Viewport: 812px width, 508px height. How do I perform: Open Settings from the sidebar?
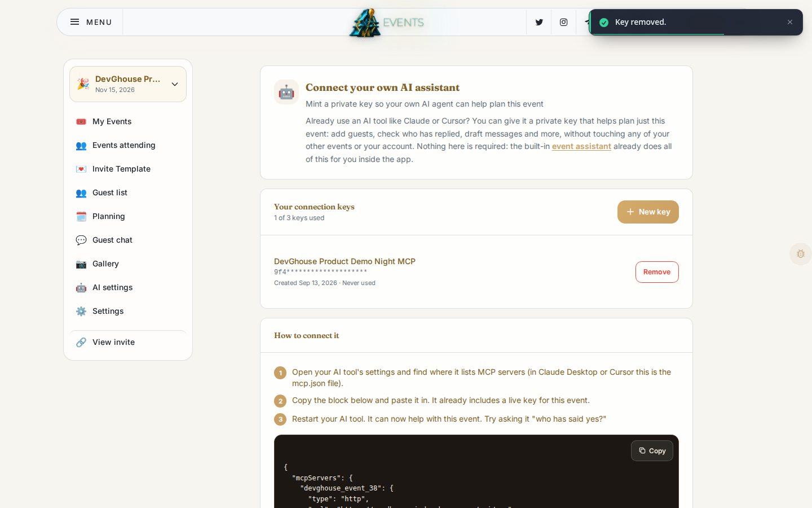coord(128,311)
